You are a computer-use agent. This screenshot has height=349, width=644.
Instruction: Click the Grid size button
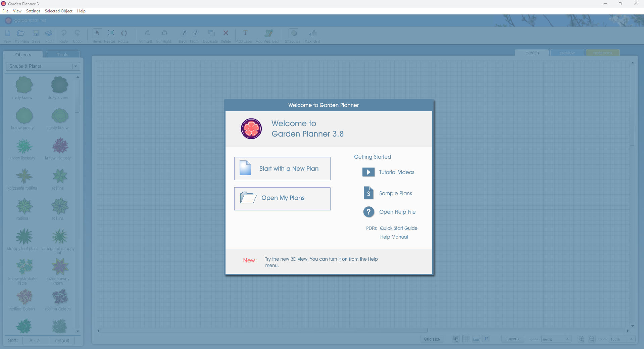point(432,339)
